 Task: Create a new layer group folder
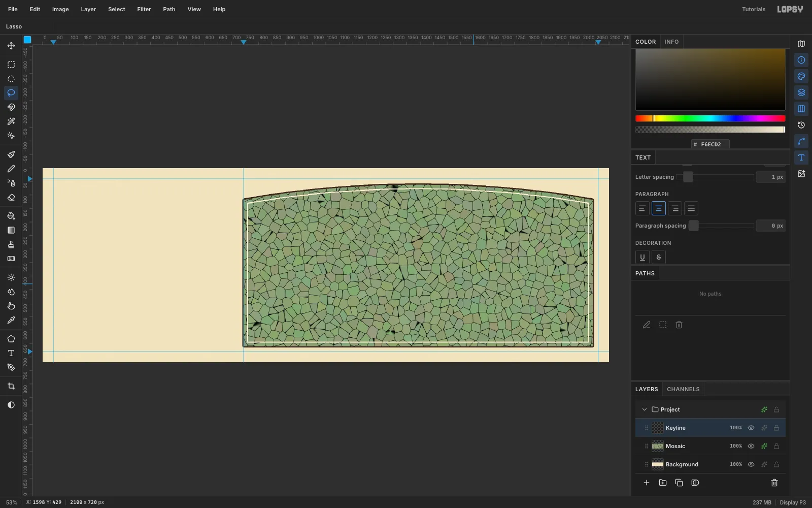click(x=663, y=483)
